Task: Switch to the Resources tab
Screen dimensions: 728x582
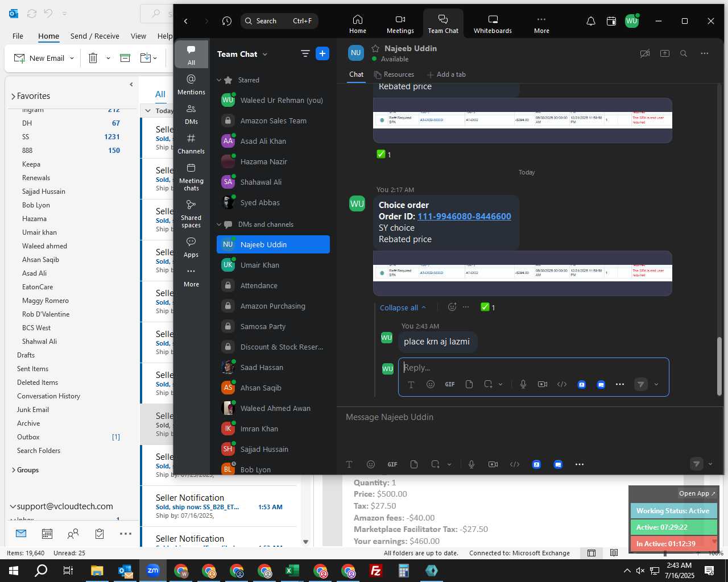Action: [394, 74]
